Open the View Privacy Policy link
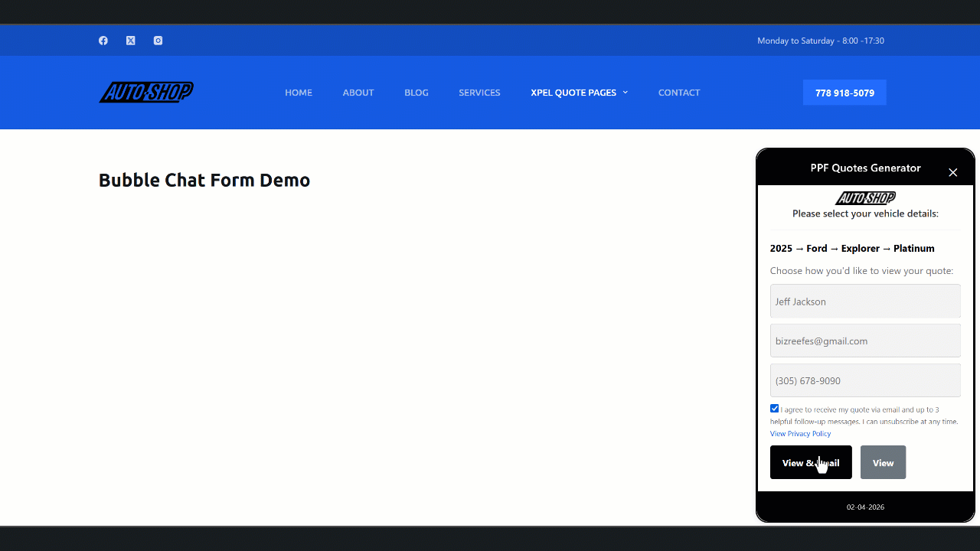The height and width of the screenshot is (551, 980). point(800,434)
